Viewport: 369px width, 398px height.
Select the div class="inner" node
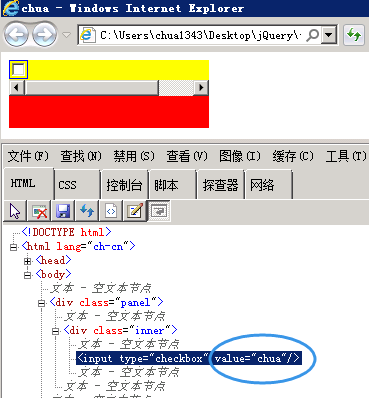click(x=120, y=330)
